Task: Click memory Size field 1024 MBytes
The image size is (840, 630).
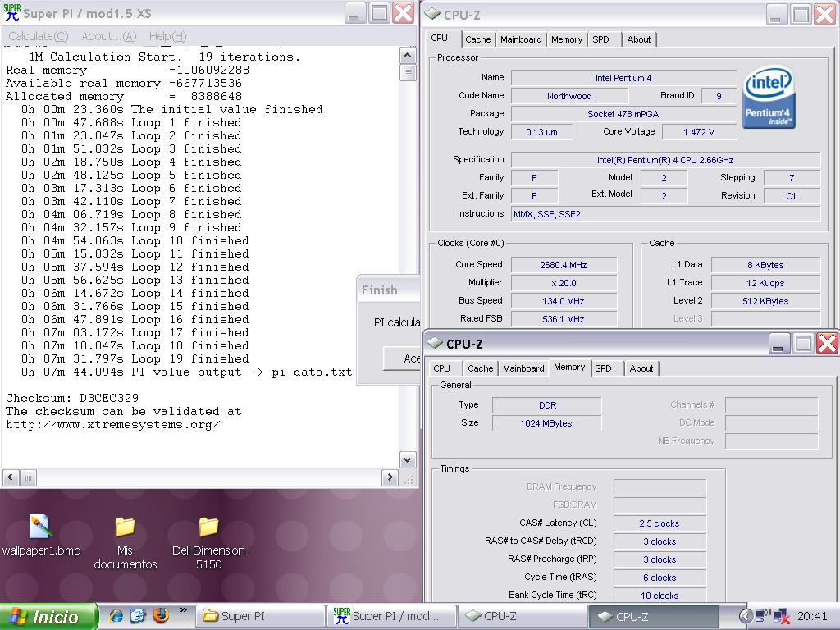Action: 547,423
